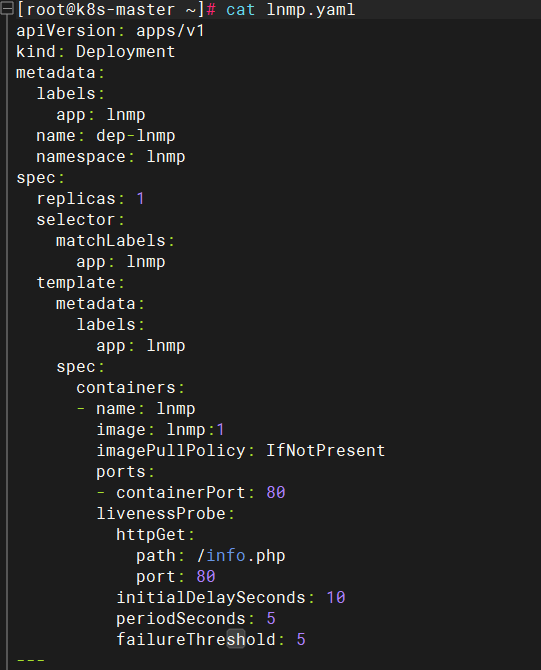
Task: Click the containerPort value '80'
Action: point(276,493)
